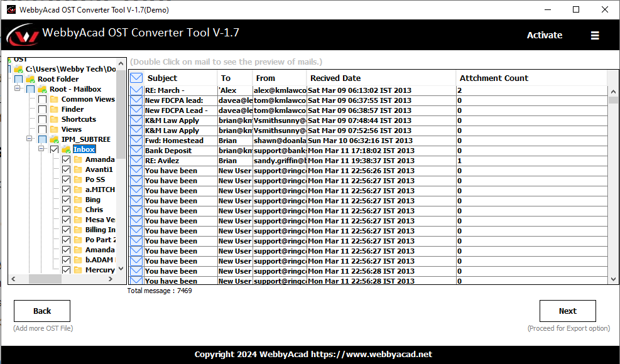Click folder icon beside Root - Mailbox
The width and height of the screenshot is (620, 364).
(x=42, y=89)
